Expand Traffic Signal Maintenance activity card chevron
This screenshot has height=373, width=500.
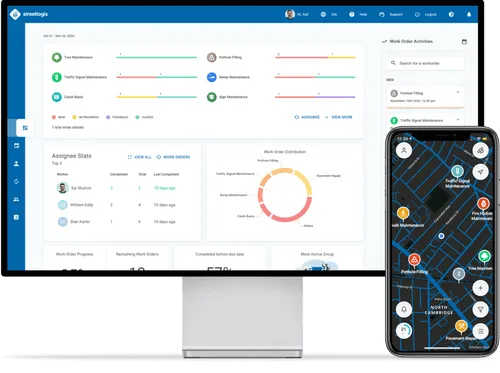(458, 119)
